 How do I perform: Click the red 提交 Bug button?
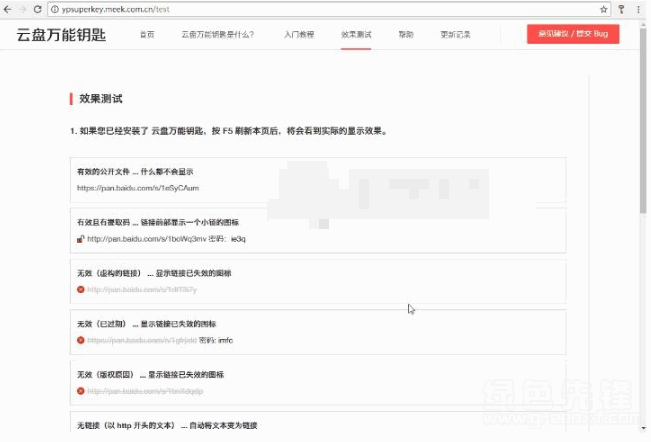click(573, 34)
